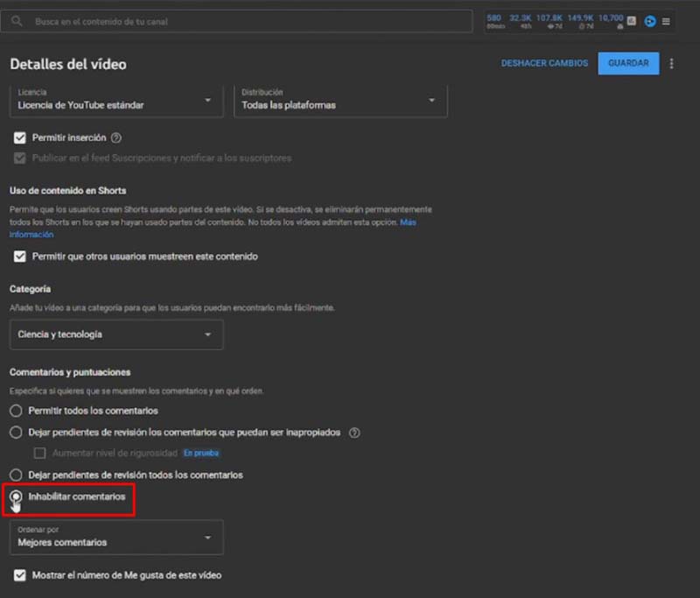Click the blue circular extension icon in top bar
Screen dimensions: 700x598
click(x=650, y=21)
